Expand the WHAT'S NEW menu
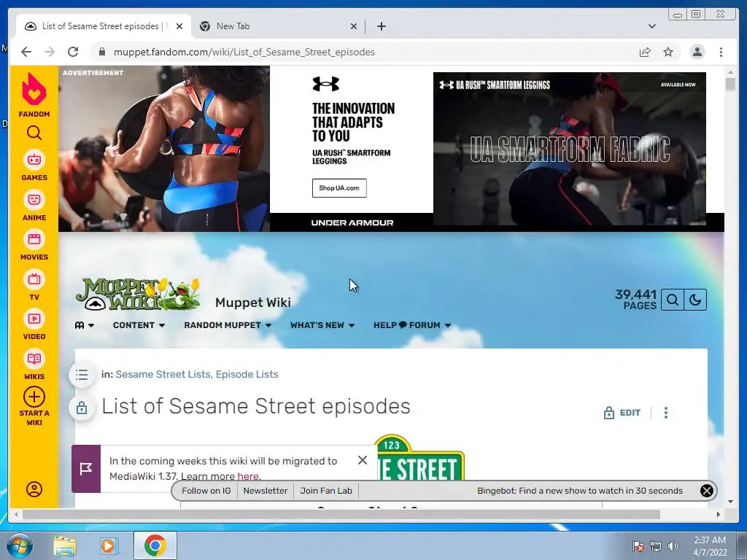The height and width of the screenshot is (560, 747). [322, 325]
